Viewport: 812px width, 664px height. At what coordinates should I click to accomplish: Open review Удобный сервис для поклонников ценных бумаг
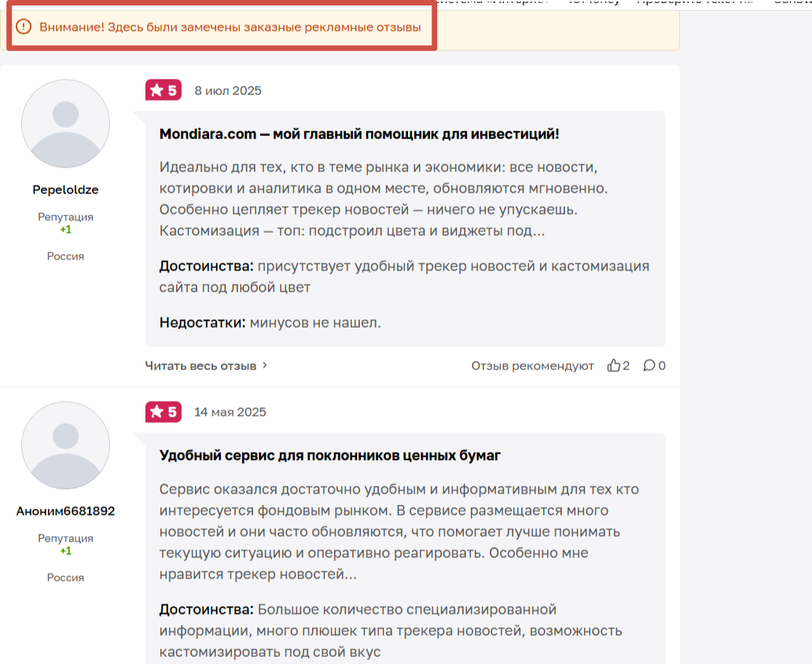[330, 456]
